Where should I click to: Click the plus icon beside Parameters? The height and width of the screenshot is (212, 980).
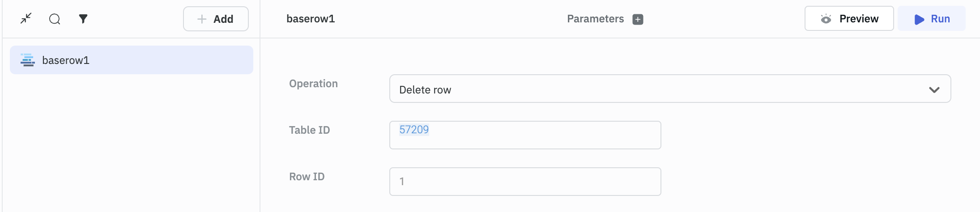[638, 19]
